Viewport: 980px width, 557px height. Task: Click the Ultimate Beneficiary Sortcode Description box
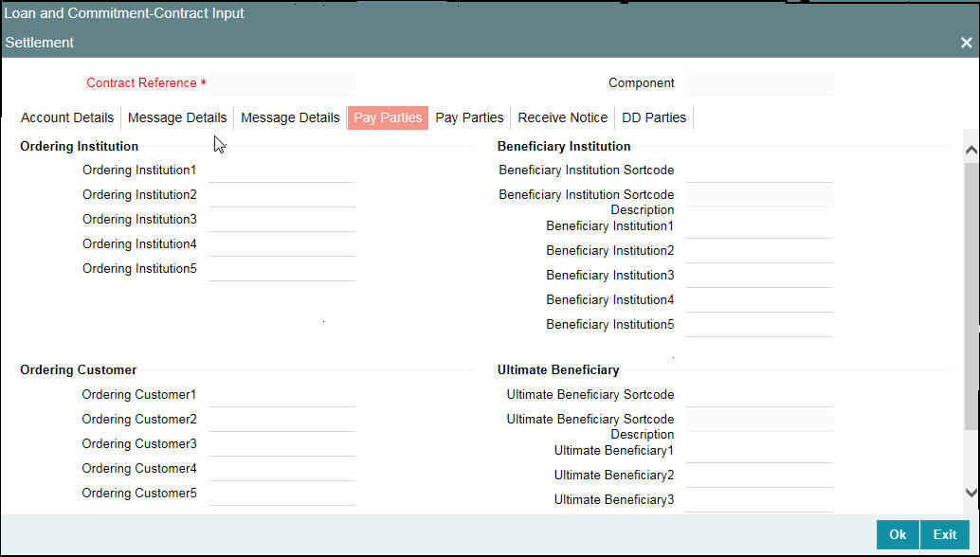[759, 421]
